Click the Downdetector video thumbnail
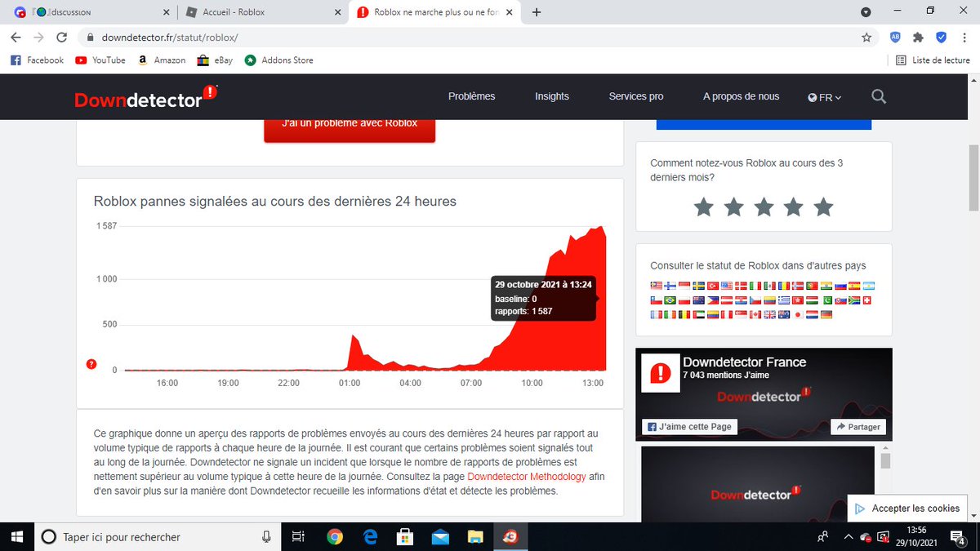 click(x=757, y=484)
